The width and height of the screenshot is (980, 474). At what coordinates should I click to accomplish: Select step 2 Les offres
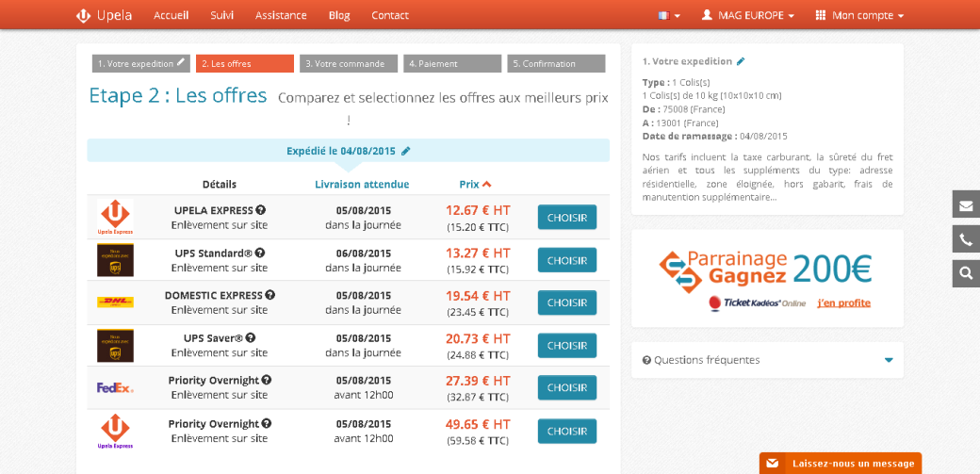click(x=245, y=63)
